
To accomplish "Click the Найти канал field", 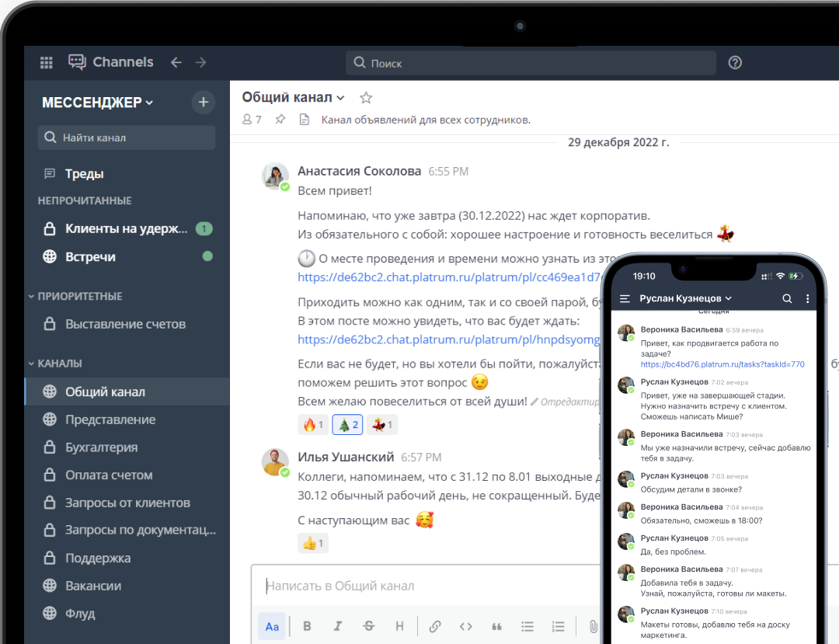I will [x=127, y=138].
